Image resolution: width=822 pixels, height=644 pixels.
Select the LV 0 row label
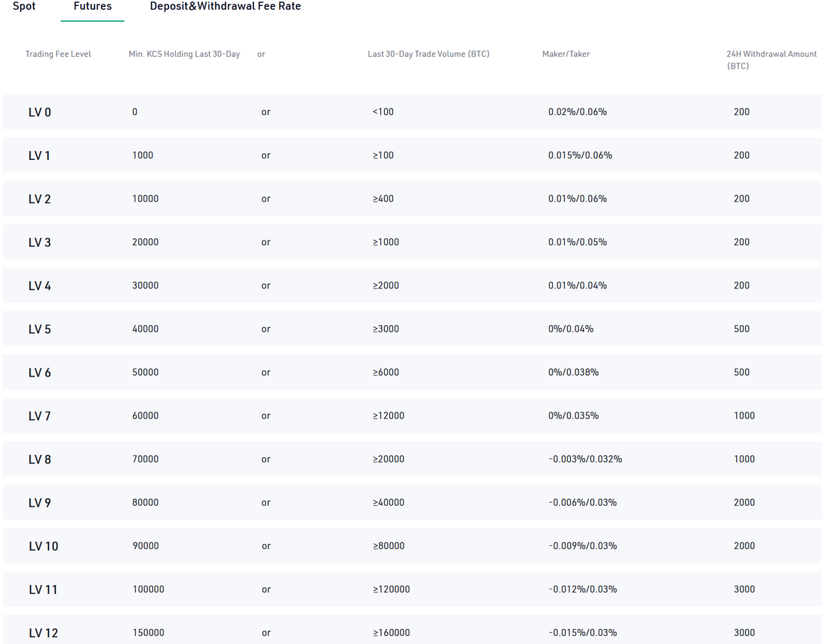40,112
